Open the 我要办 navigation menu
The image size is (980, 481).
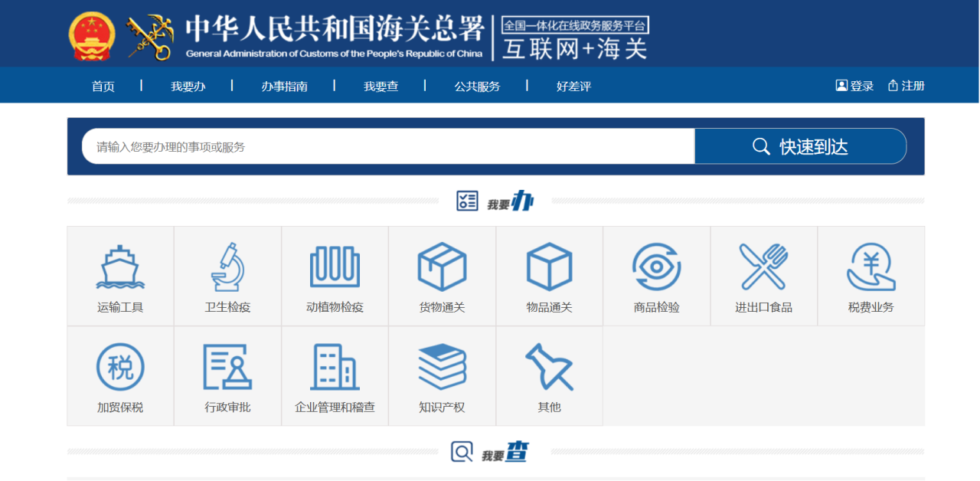point(188,86)
